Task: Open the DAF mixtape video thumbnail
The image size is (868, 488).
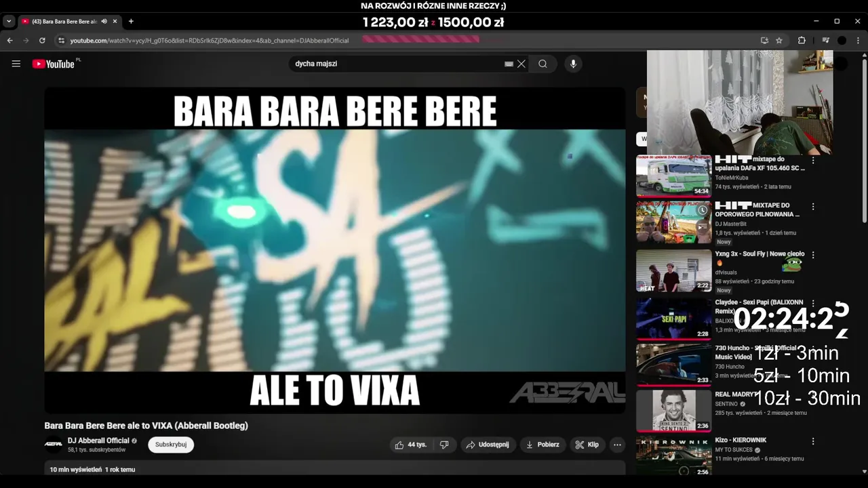Action: tap(673, 176)
